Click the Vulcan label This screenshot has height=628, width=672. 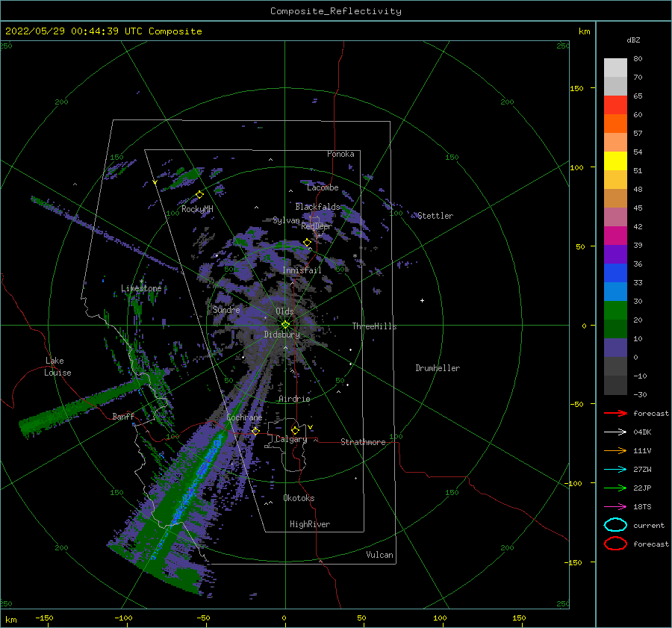click(x=379, y=555)
